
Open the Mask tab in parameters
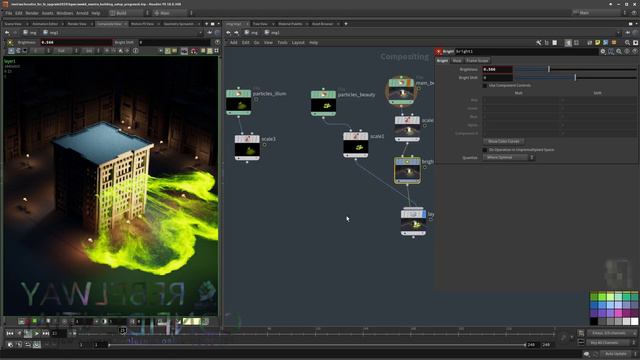tap(457, 60)
